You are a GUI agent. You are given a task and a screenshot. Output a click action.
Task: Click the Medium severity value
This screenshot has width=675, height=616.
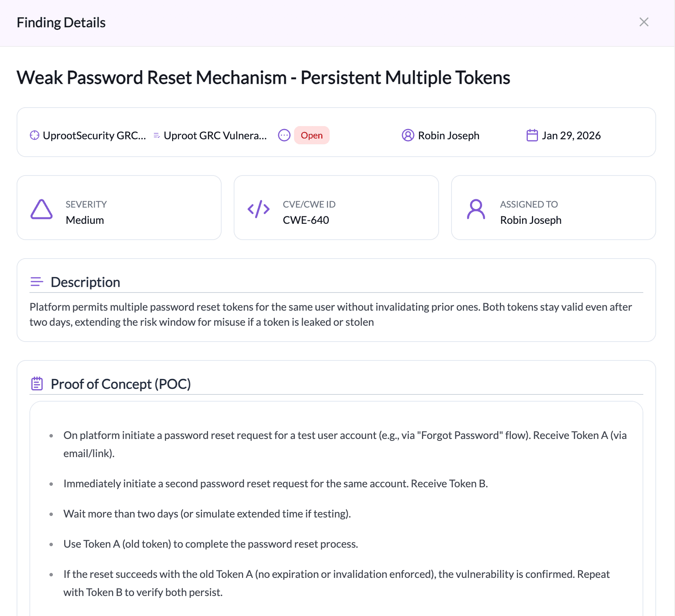click(x=85, y=220)
